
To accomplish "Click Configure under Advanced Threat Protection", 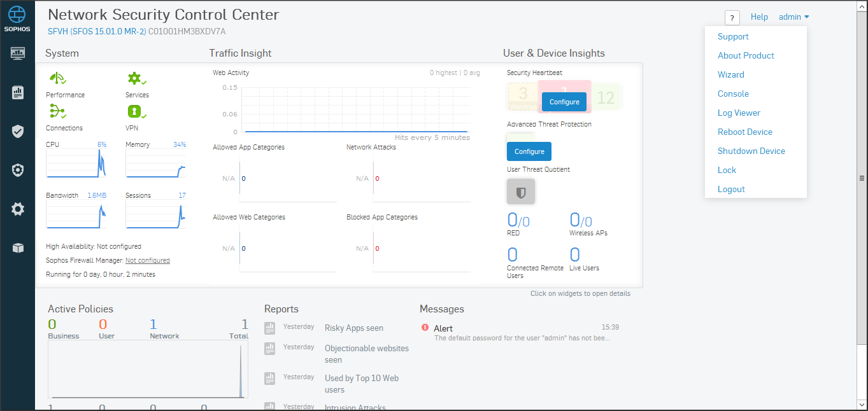I will [529, 151].
